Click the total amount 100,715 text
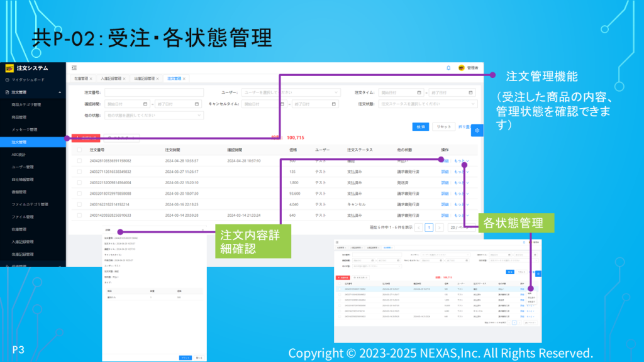Image resolution: width=644 pixels, height=362 pixels. (x=296, y=138)
